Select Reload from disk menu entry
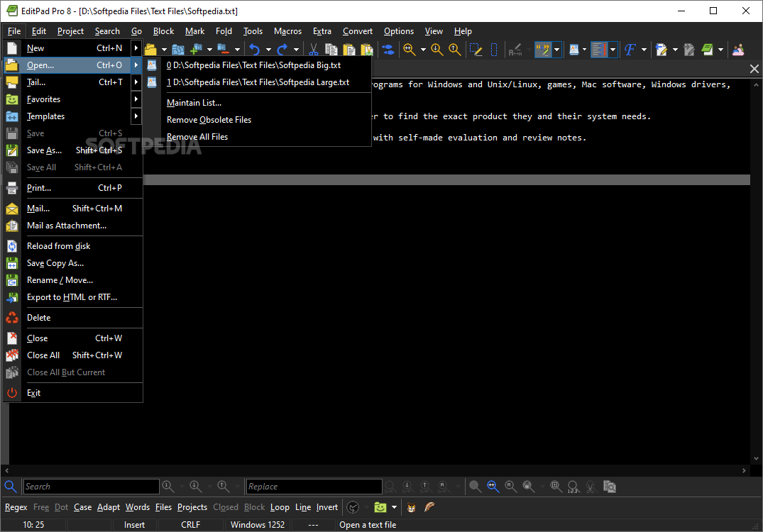Screen dimensions: 763x532 pyautogui.click(x=74, y=246)
